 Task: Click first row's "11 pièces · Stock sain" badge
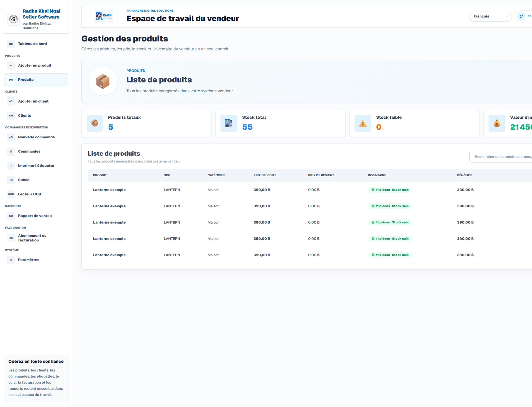pos(390,190)
